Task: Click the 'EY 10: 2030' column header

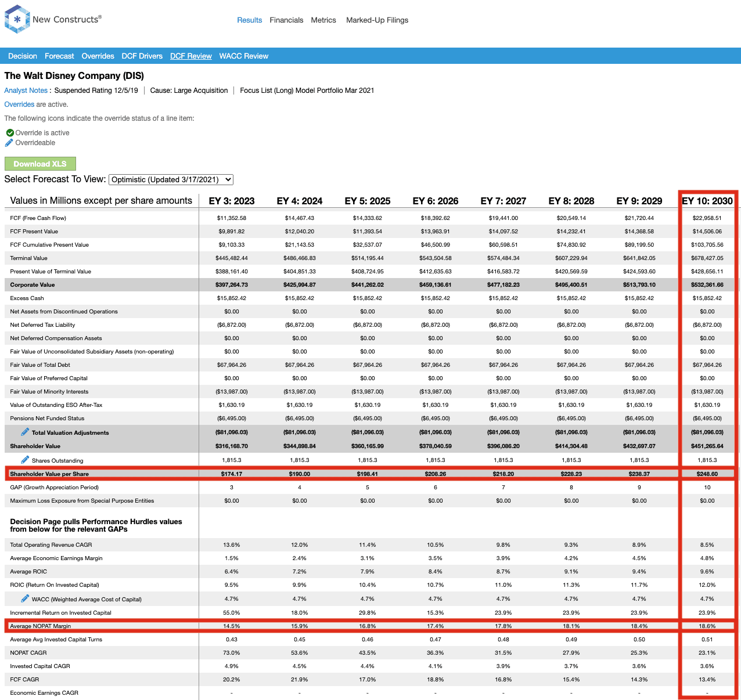Action: (707, 201)
